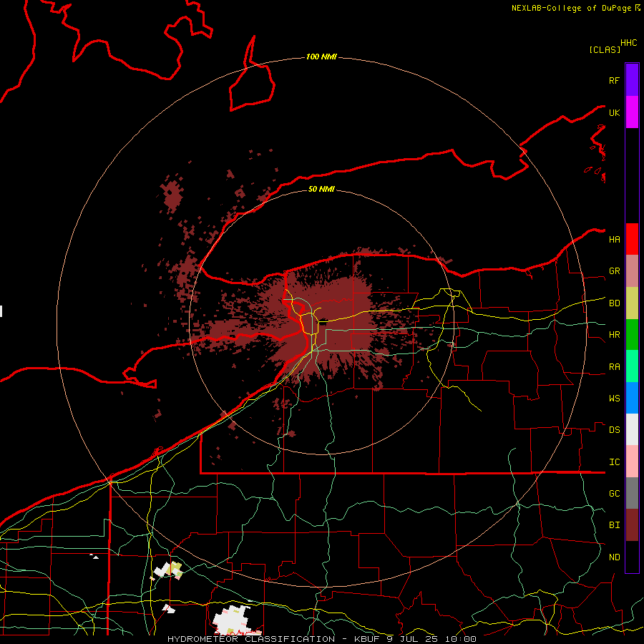Click the ND black legend swatch
This screenshot has height=644, width=644.
pyautogui.click(x=632, y=557)
